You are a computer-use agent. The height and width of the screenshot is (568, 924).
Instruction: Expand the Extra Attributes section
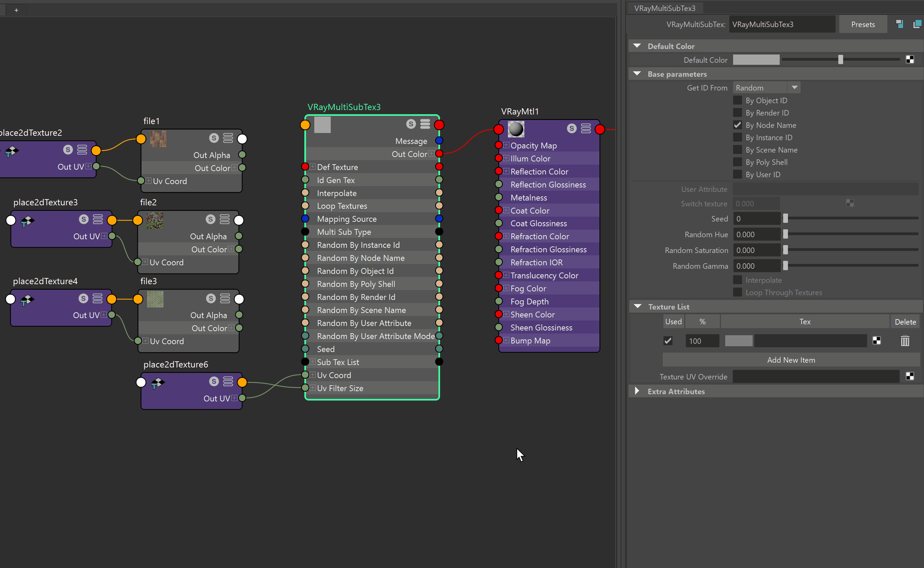637,391
